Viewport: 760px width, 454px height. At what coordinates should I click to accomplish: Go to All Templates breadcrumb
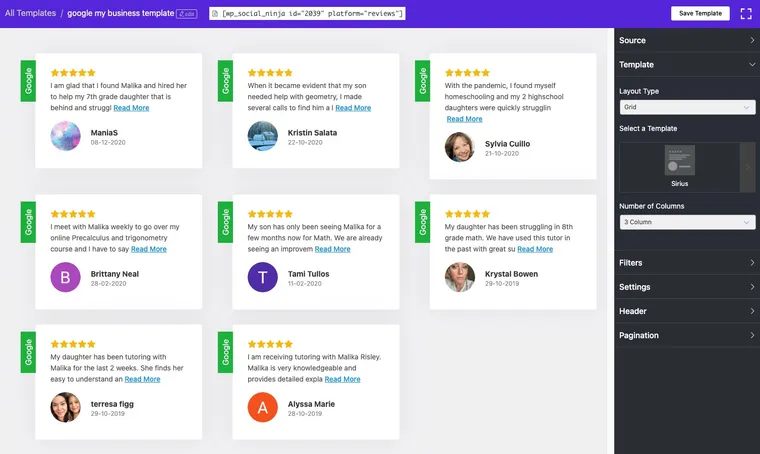point(30,13)
